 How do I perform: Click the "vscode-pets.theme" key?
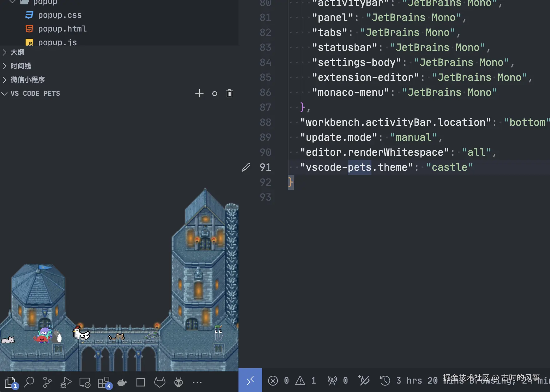[356, 167]
